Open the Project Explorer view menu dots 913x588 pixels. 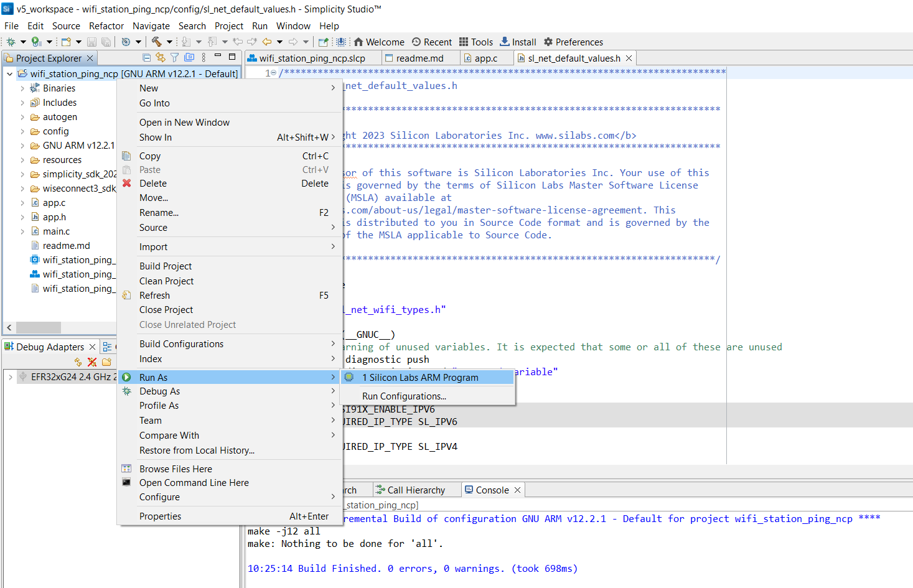click(203, 57)
